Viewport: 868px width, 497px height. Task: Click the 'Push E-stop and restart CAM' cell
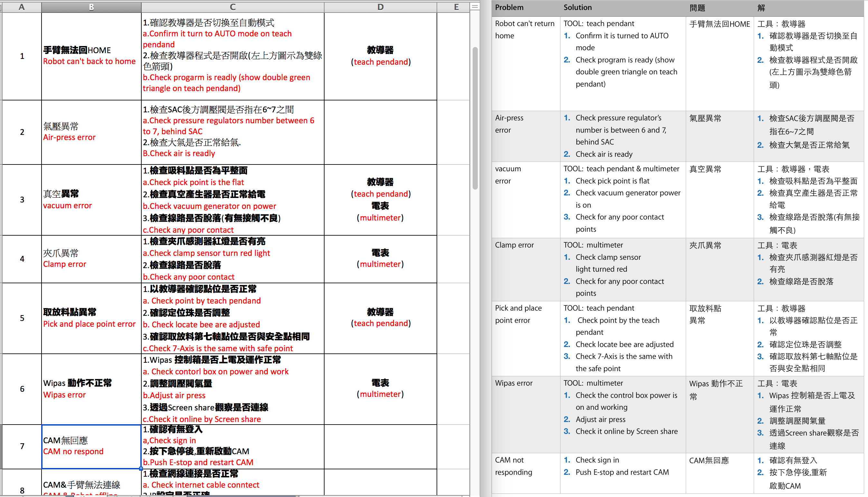point(232,446)
